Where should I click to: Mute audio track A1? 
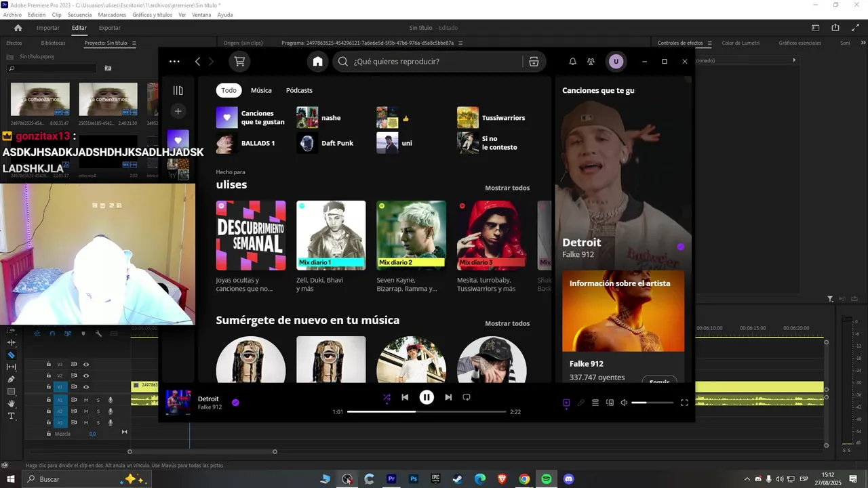tap(86, 400)
